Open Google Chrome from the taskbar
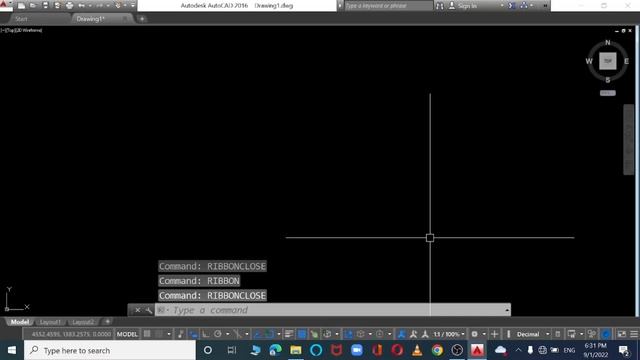The height and width of the screenshot is (360, 640). coord(437,350)
